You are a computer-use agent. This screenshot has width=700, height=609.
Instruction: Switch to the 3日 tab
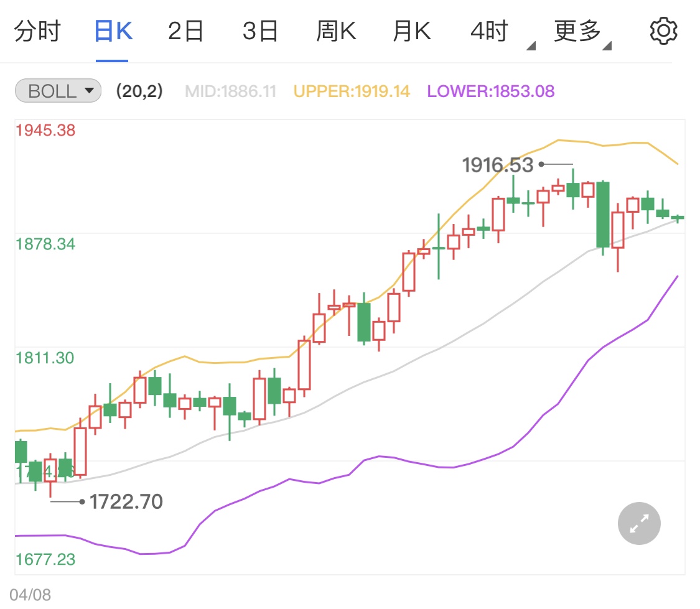coord(260,31)
